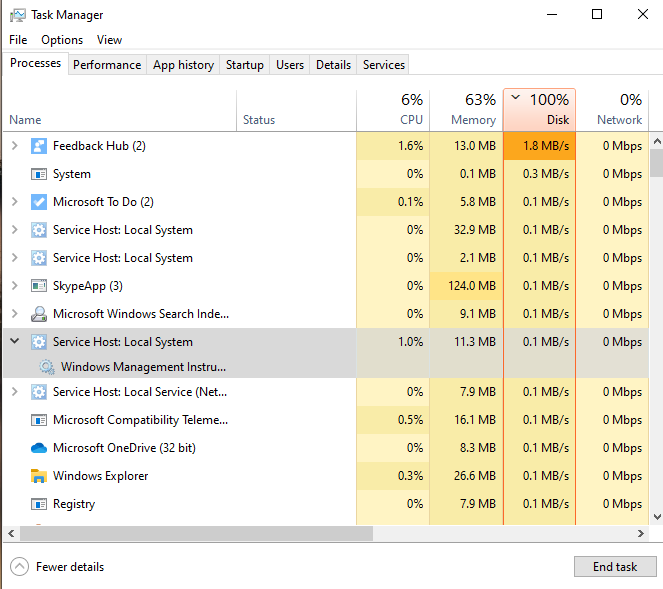Click the horizontal scrollbar thumb
This screenshot has width=663, height=589.
pos(196,534)
